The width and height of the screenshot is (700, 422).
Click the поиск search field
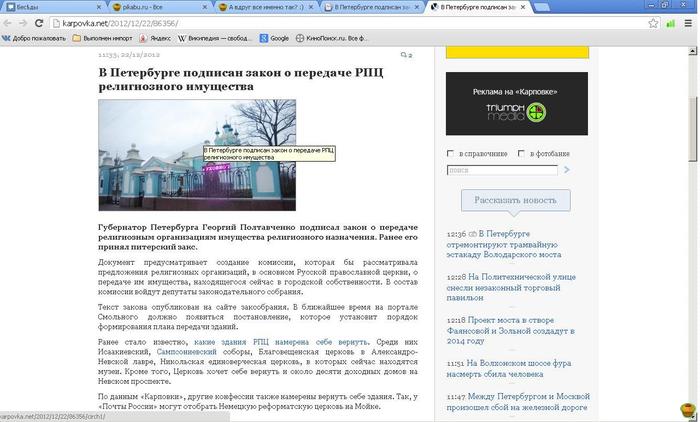pos(502,170)
